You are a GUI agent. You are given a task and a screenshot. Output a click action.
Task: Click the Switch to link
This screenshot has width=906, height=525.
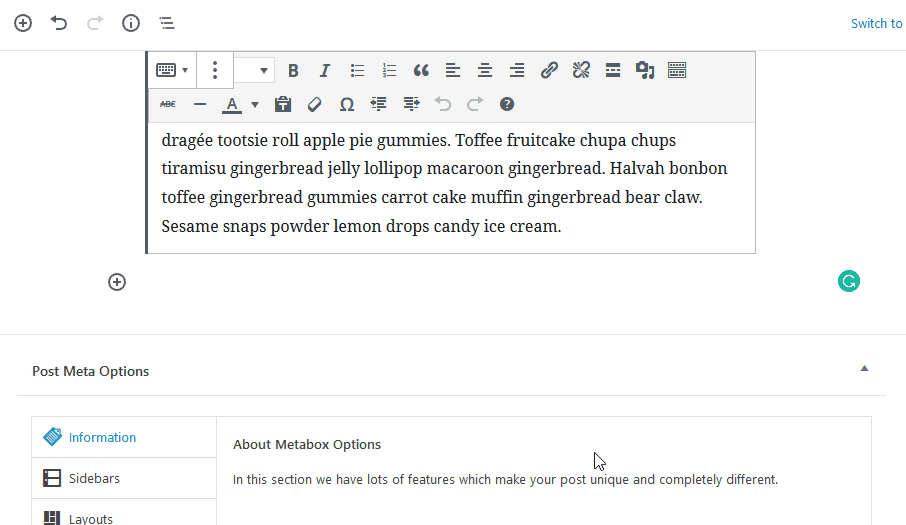click(x=877, y=24)
